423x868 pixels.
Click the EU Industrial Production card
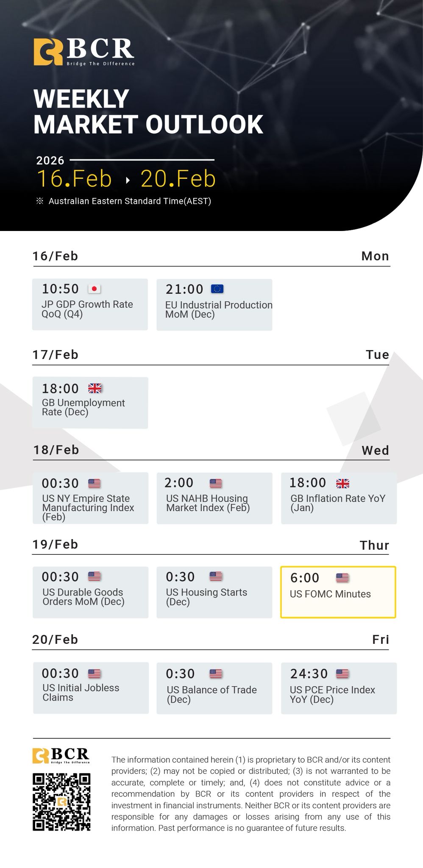pos(214,305)
